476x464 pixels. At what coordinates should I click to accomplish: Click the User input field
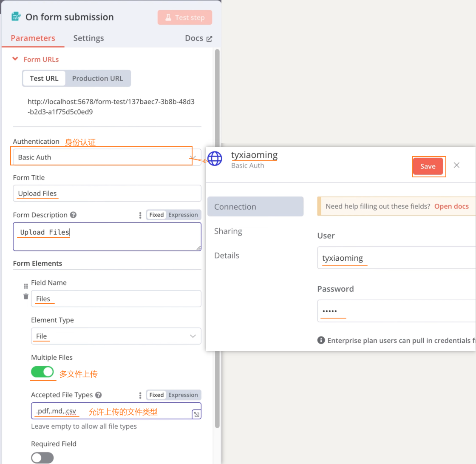pos(395,258)
